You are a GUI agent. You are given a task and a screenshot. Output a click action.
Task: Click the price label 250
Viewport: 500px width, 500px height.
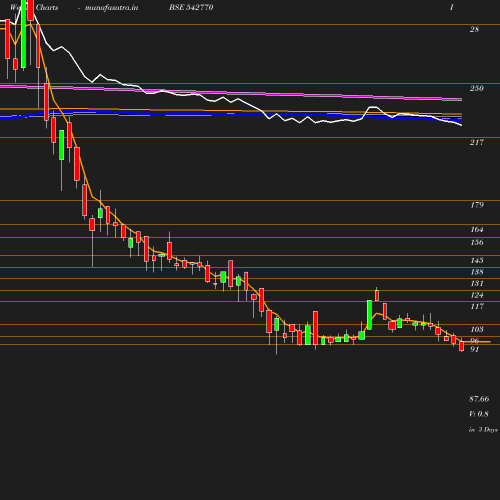click(477, 88)
